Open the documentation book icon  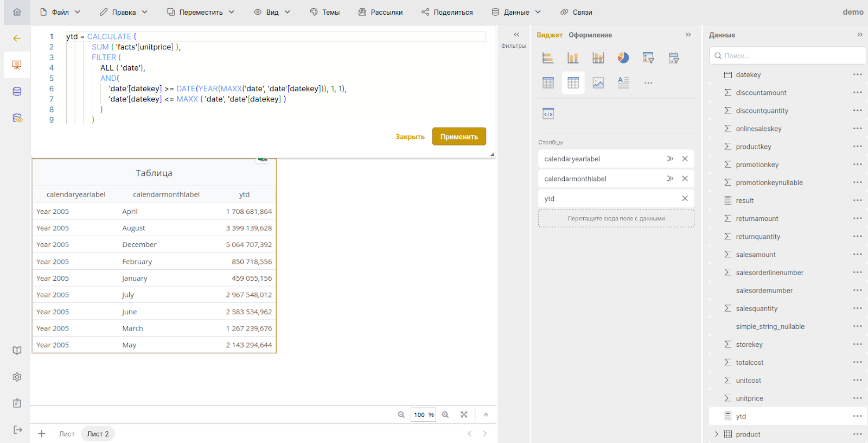click(x=17, y=351)
